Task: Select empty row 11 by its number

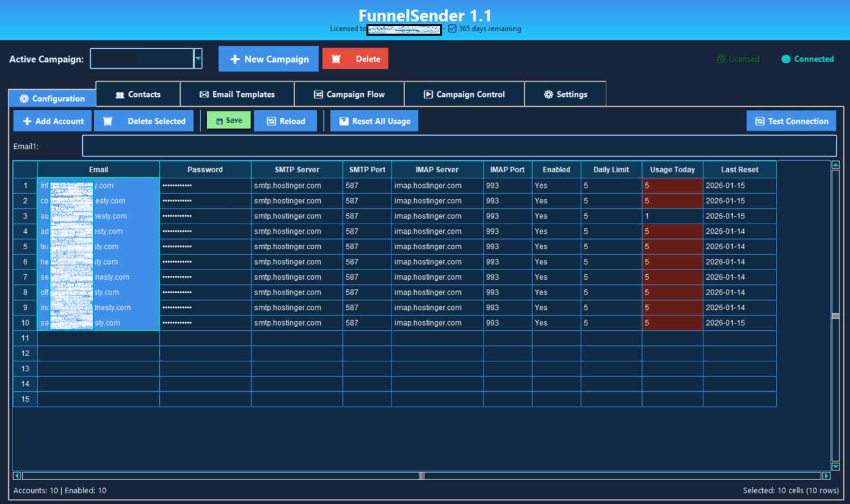Action: click(25, 338)
